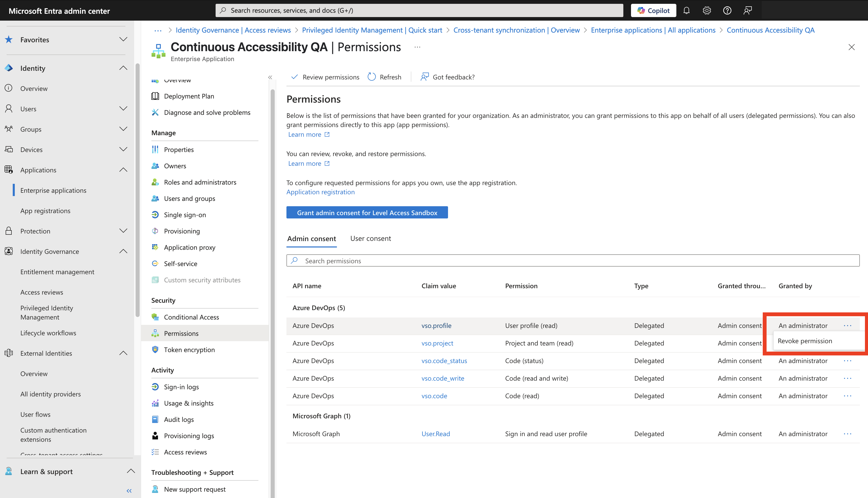
Task: Open the Application registration link
Action: (x=320, y=192)
